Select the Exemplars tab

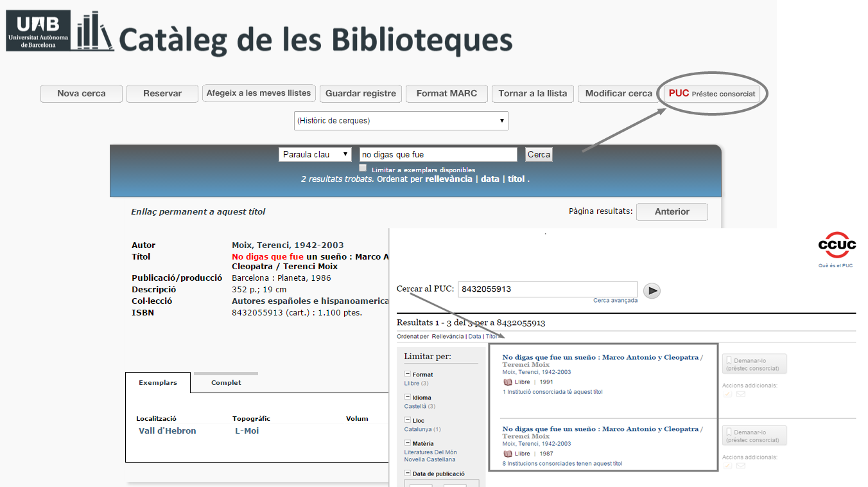158,382
